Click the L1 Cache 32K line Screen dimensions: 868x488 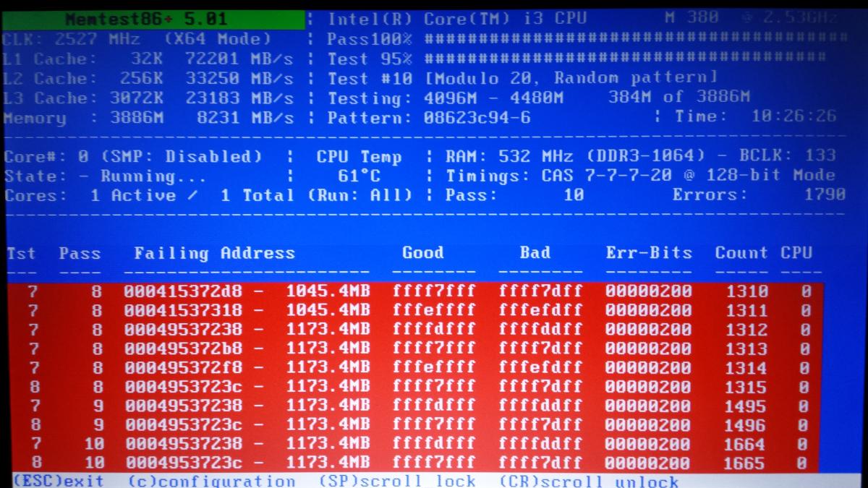pyautogui.click(x=148, y=59)
